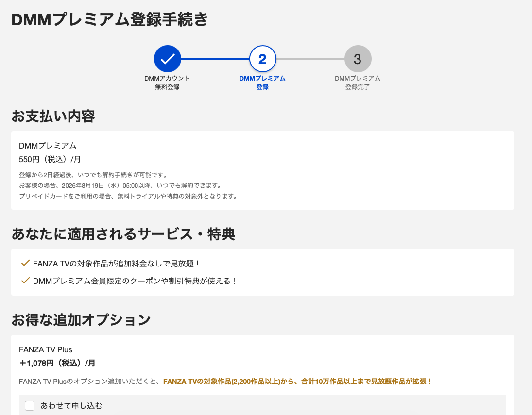Image resolution: width=532 pixels, height=415 pixels.
Task: Click the 2026年8月19日 cancellation date line
Action: click(x=121, y=185)
